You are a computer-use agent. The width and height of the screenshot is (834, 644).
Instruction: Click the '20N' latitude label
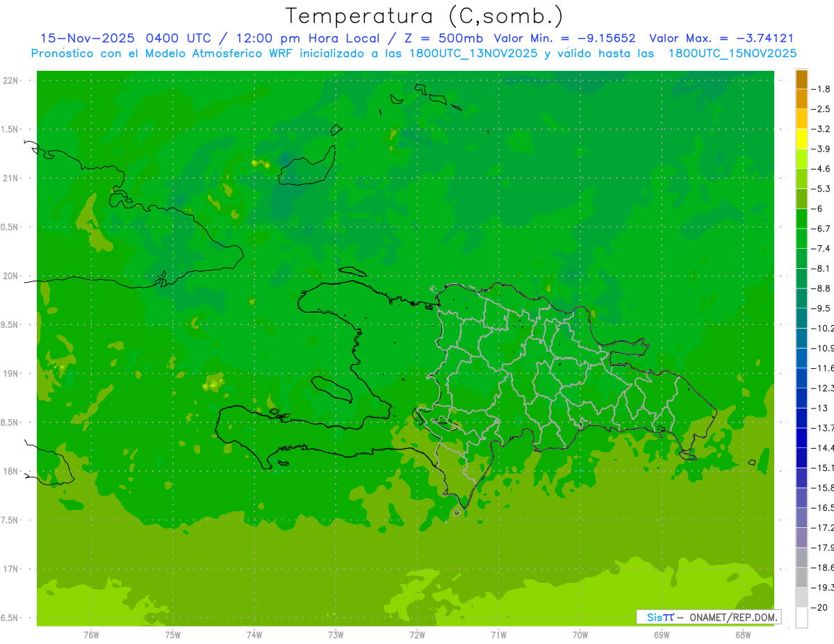pos(10,276)
